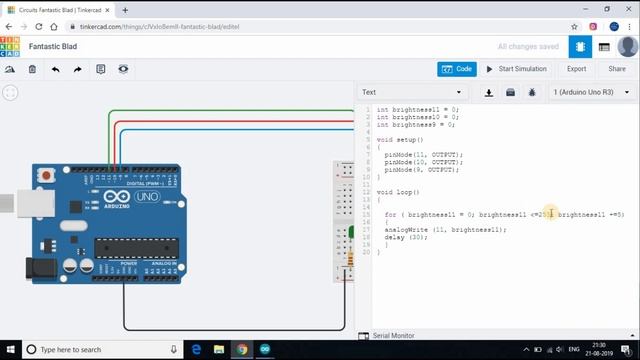Toggle notes visibility with the eye icon
The height and width of the screenshot is (360, 640).
(123, 69)
